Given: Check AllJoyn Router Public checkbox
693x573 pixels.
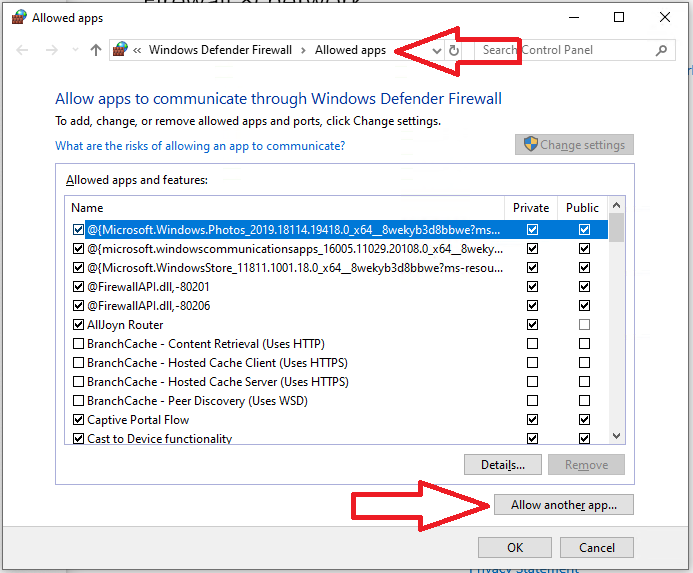Looking at the screenshot, I should pos(584,325).
